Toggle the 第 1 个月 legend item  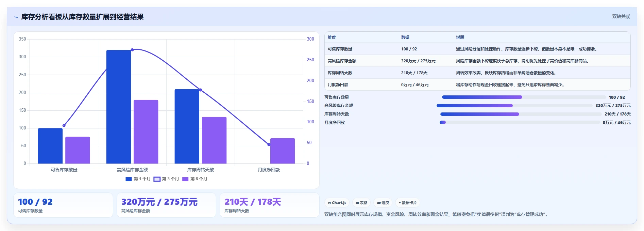138,179
